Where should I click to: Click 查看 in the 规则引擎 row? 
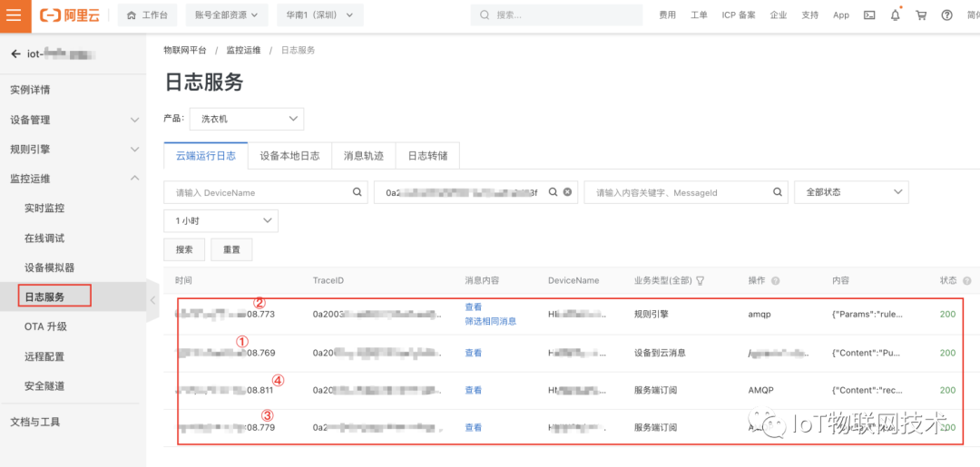coord(474,307)
